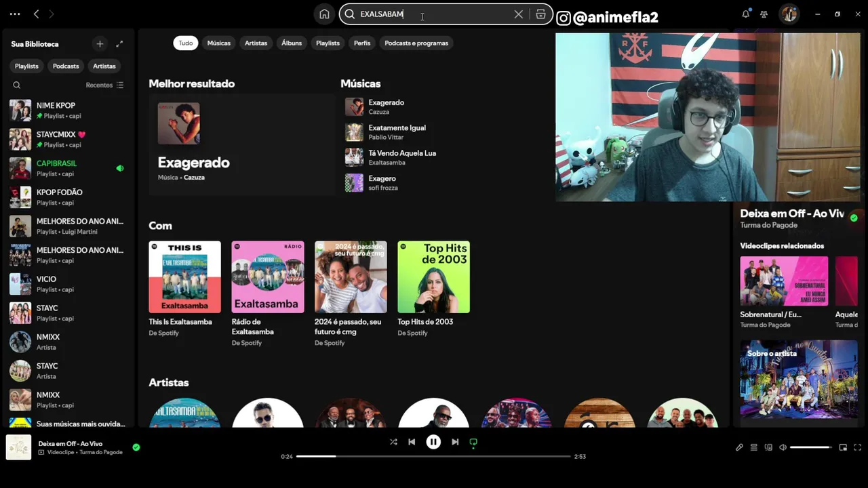The width and height of the screenshot is (868, 488).
Task: Open the friends activity icon
Action: click(x=764, y=14)
